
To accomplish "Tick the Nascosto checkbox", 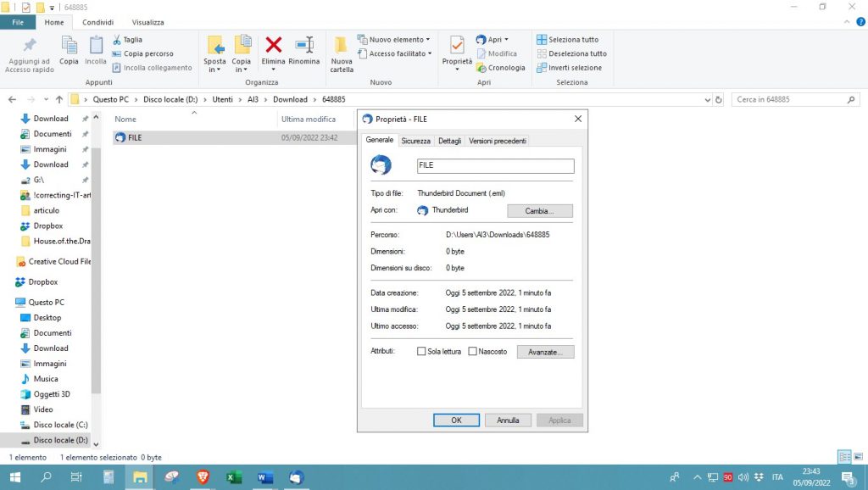I will coord(473,351).
